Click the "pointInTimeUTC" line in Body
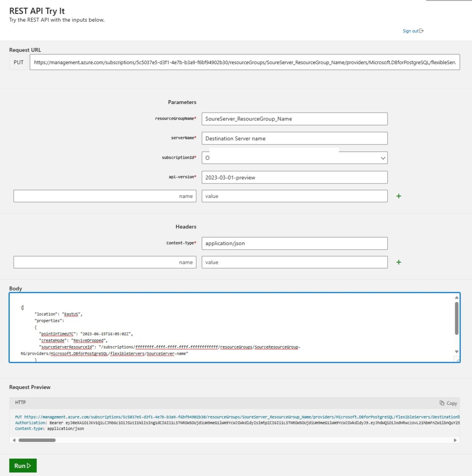The image size is (472, 476). (86, 334)
